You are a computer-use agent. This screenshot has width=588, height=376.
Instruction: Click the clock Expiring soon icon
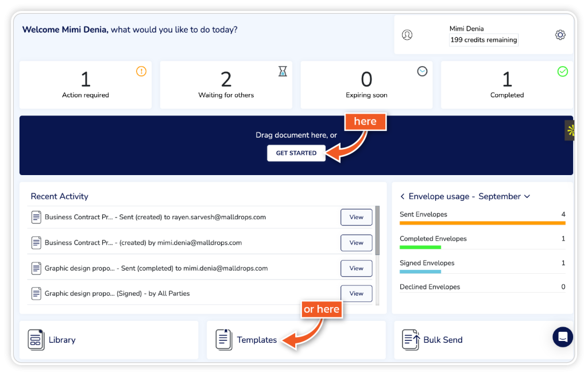point(422,71)
